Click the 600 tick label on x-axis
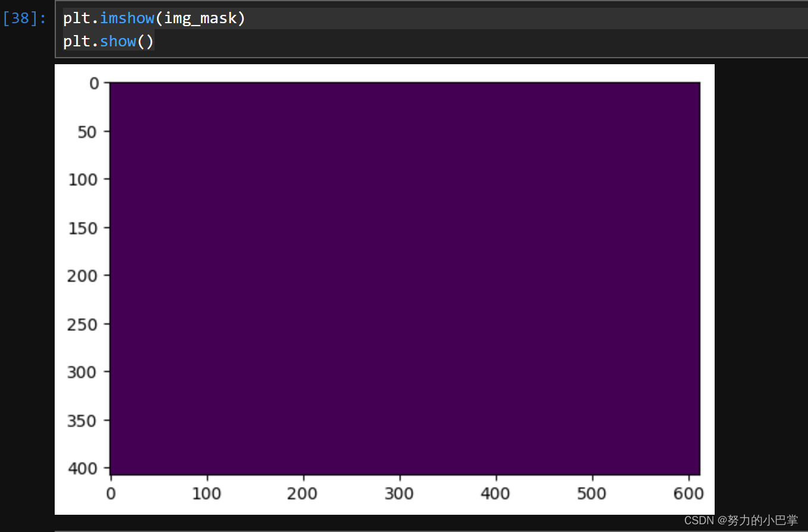 coord(688,493)
